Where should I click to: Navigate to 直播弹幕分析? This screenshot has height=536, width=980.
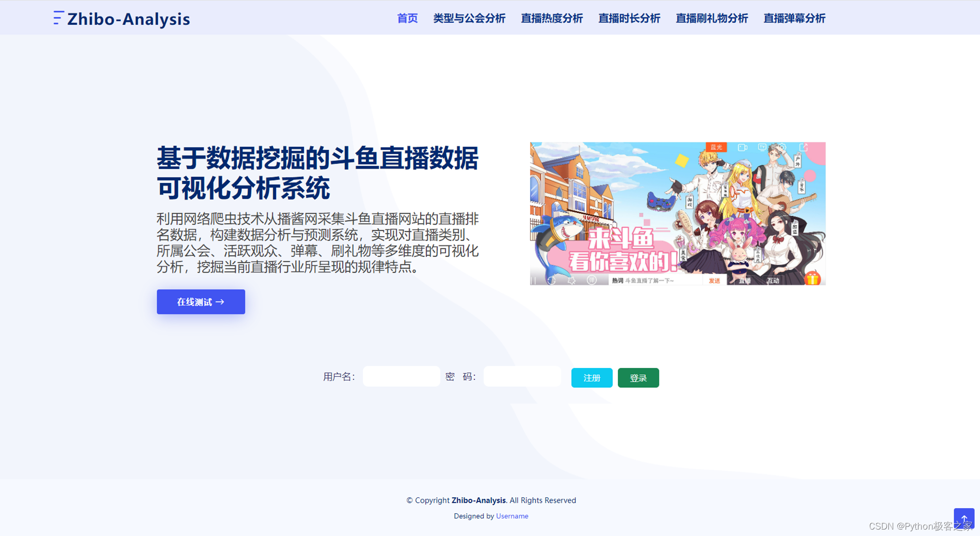pyautogui.click(x=794, y=18)
